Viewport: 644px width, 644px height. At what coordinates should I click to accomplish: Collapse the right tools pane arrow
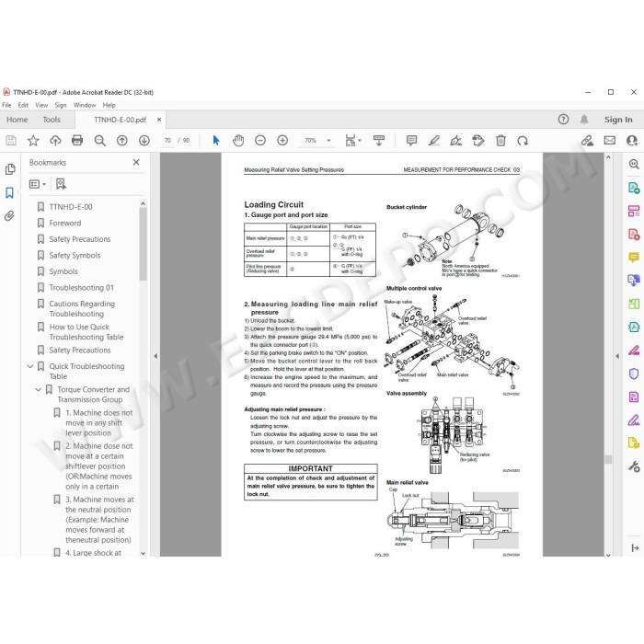(617, 356)
